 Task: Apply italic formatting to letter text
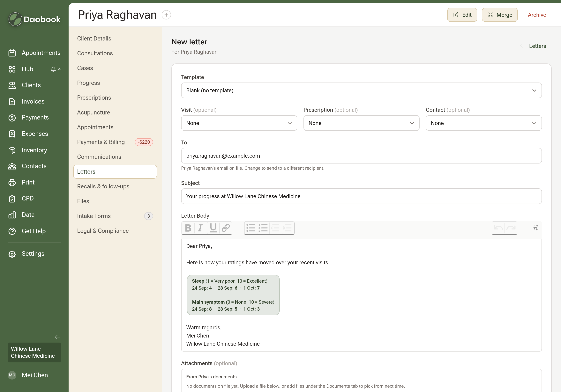click(201, 228)
